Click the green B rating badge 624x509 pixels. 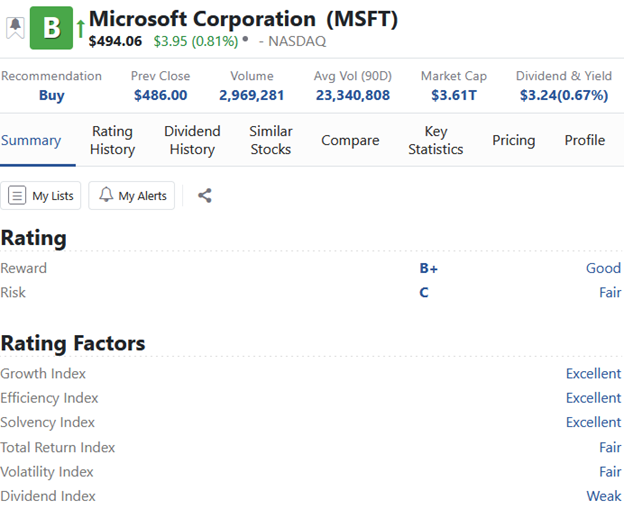coord(51,28)
